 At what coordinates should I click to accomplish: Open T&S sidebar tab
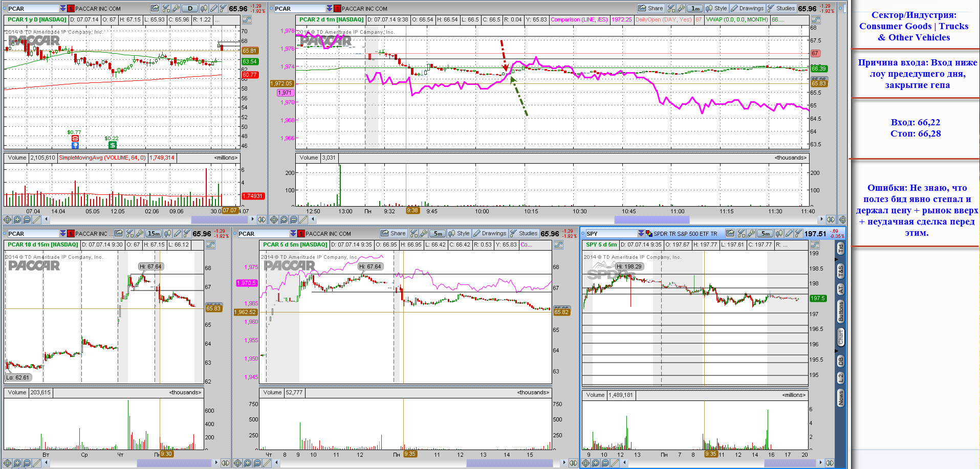pyautogui.click(x=840, y=271)
